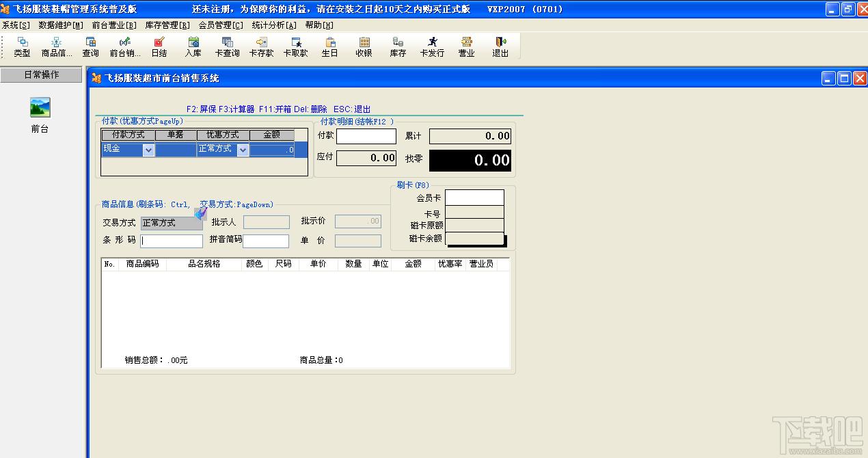868x458 pixels.
Task: Click the 查询 toolbar icon
Action: click(90, 46)
